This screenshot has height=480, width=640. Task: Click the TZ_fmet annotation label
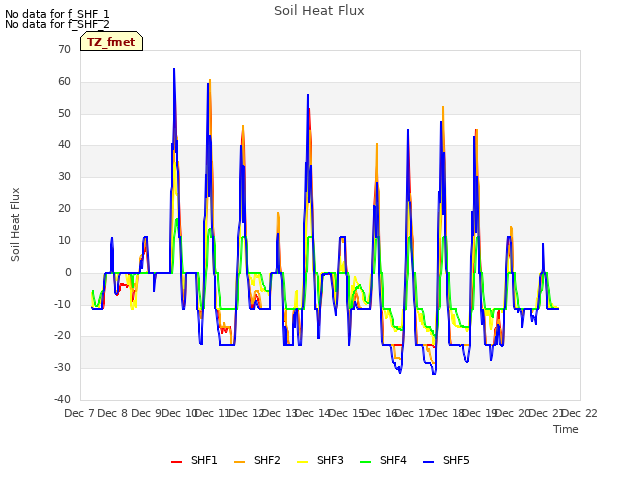point(111,42)
